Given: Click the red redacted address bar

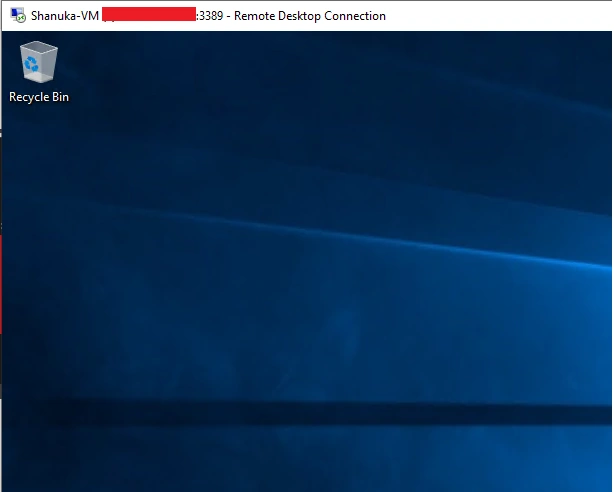Looking at the screenshot, I should (x=149, y=14).
